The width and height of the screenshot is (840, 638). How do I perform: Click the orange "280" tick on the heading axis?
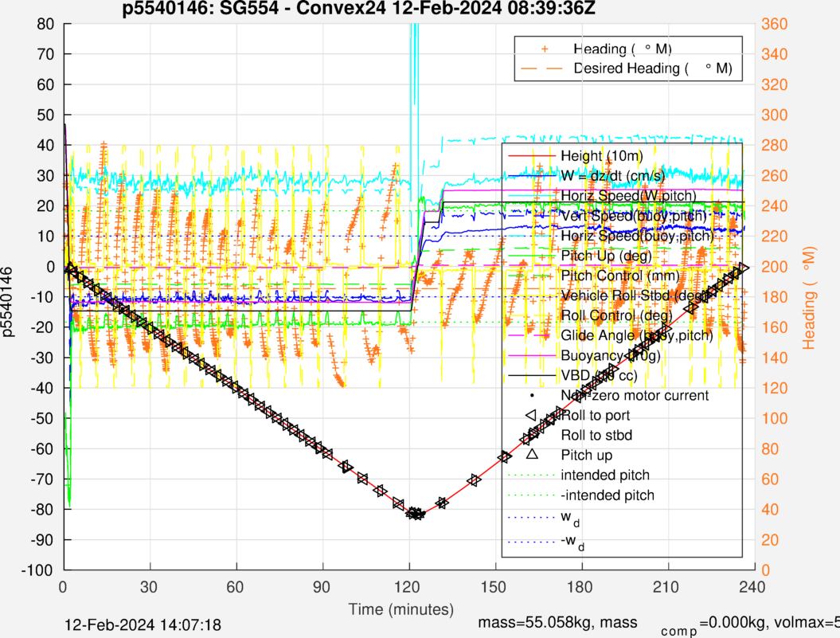775,145
